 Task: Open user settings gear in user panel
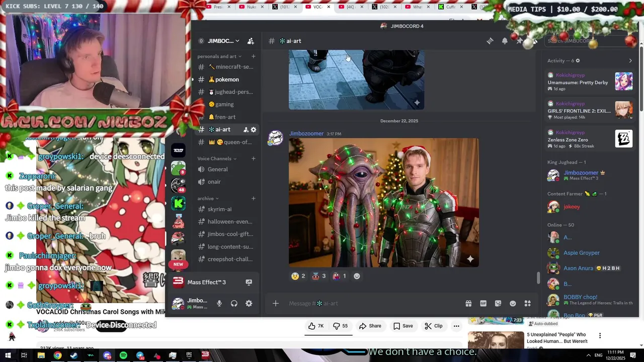click(x=249, y=303)
